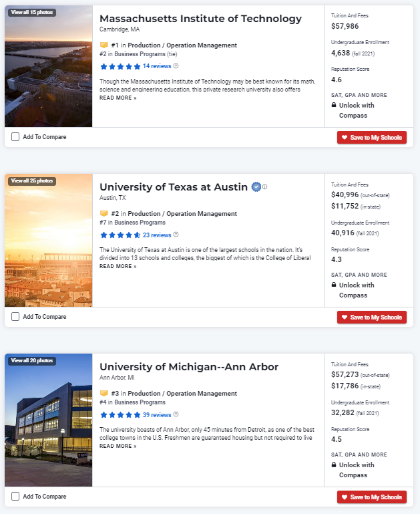Click MIT's five-star rating icons
420x514 pixels.
pos(120,66)
